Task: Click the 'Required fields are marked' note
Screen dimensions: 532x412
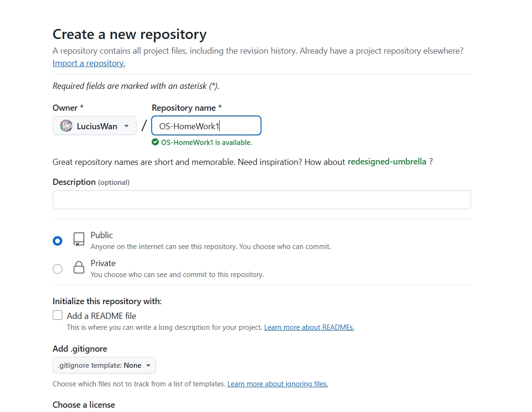Action: click(x=135, y=86)
